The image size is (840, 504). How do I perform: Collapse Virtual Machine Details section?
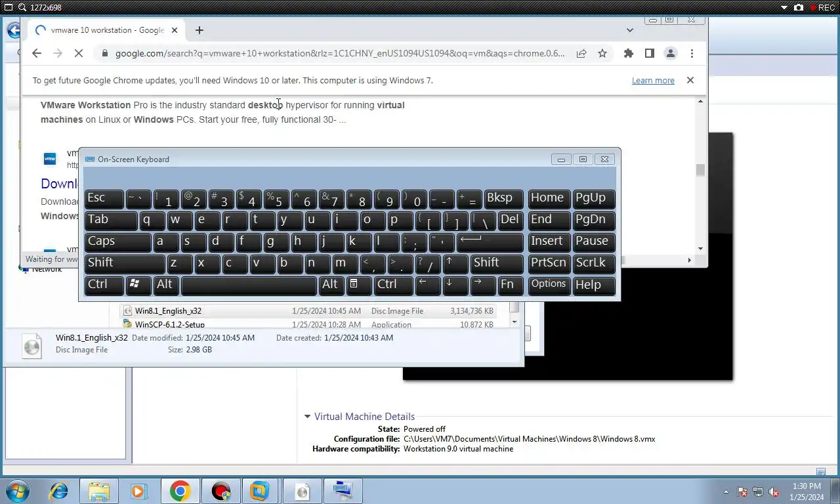(307, 417)
